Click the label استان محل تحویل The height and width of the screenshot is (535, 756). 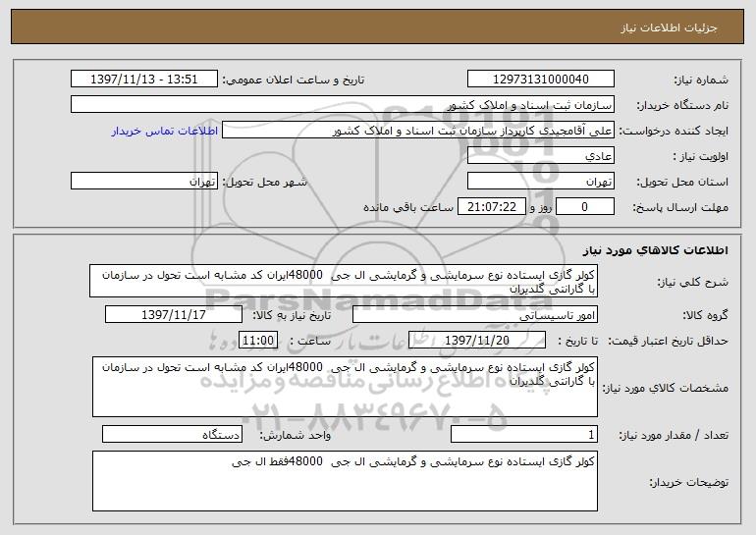click(682, 182)
